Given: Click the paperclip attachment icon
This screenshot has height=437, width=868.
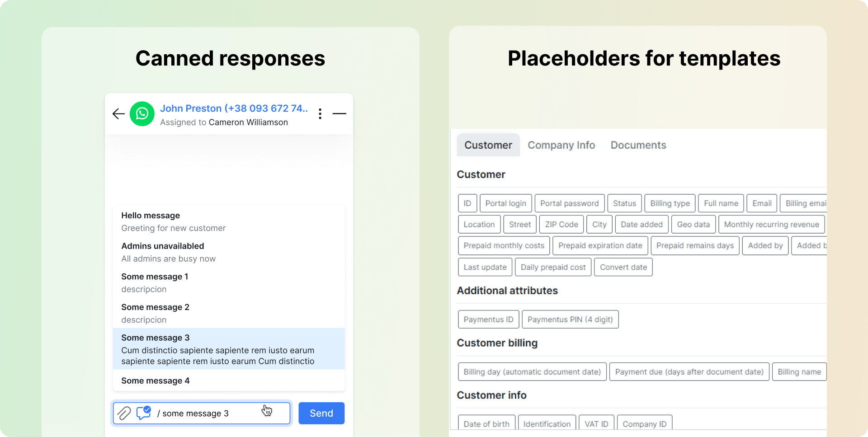Looking at the screenshot, I should point(124,413).
